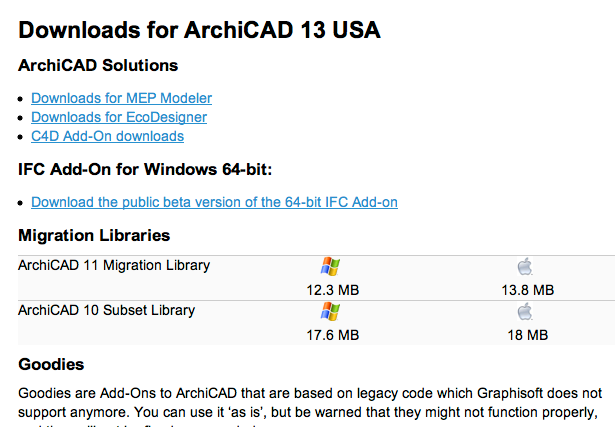Click Apple icon for ArchiCAD 11 Migration Library
Screen dimensions: 615x427
tap(526, 267)
